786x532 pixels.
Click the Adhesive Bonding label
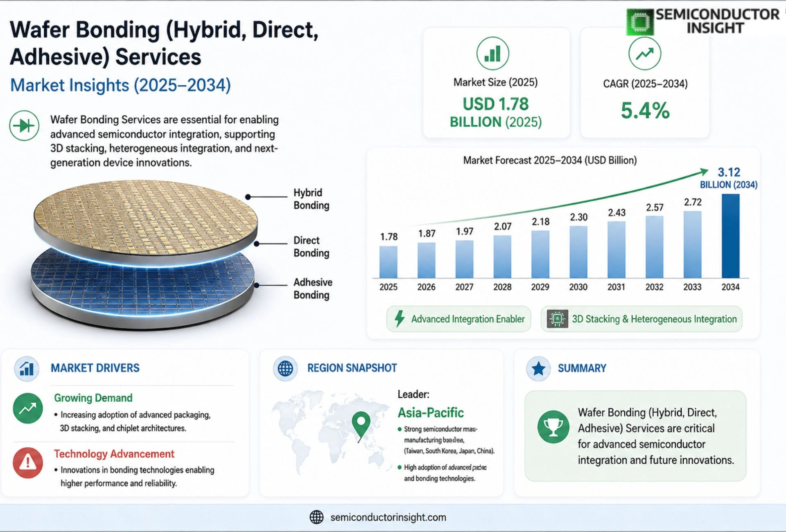point(313,289)
